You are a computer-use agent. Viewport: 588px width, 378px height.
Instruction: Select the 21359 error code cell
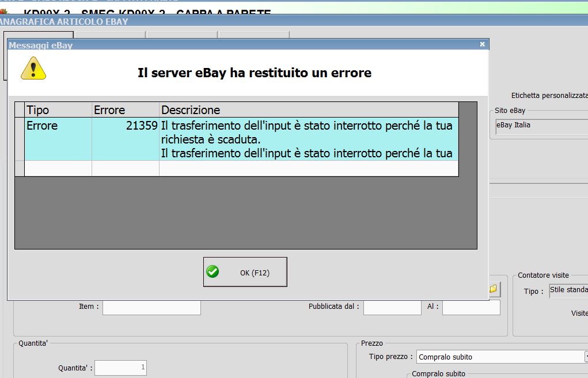pyautogui.click(x=126, y=139)
